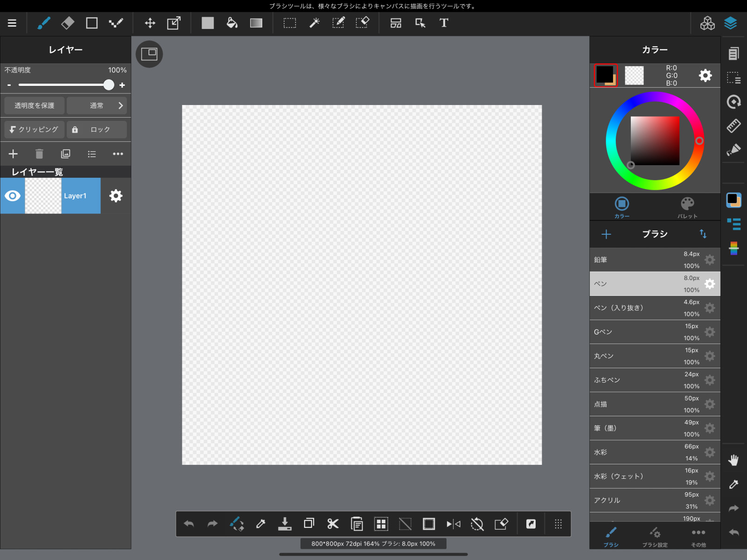The height and width of the screenshot is (560, 747).
Task: Open the 通常 blend mode dropdown
Action: point(97,105)
